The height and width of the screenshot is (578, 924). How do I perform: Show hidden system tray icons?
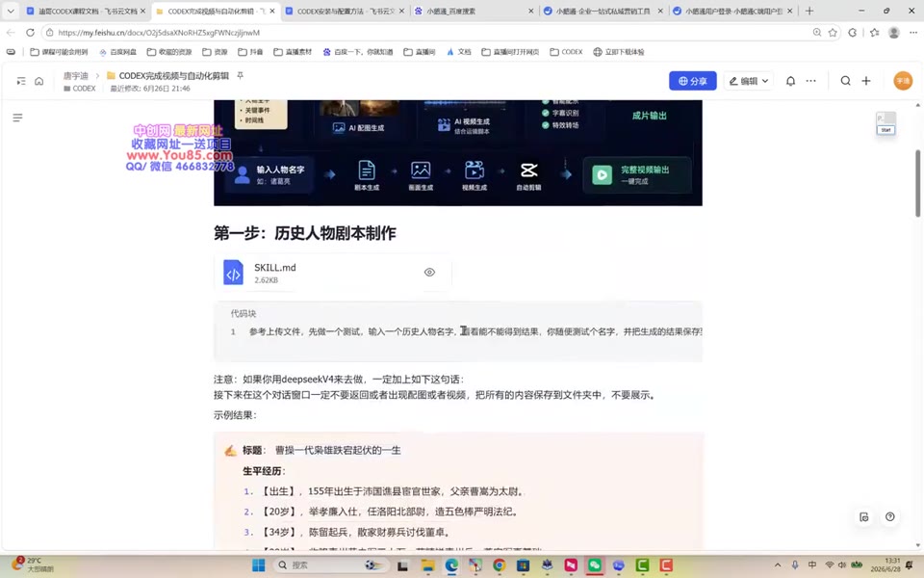pyautogui.click(x=778, y=565)
